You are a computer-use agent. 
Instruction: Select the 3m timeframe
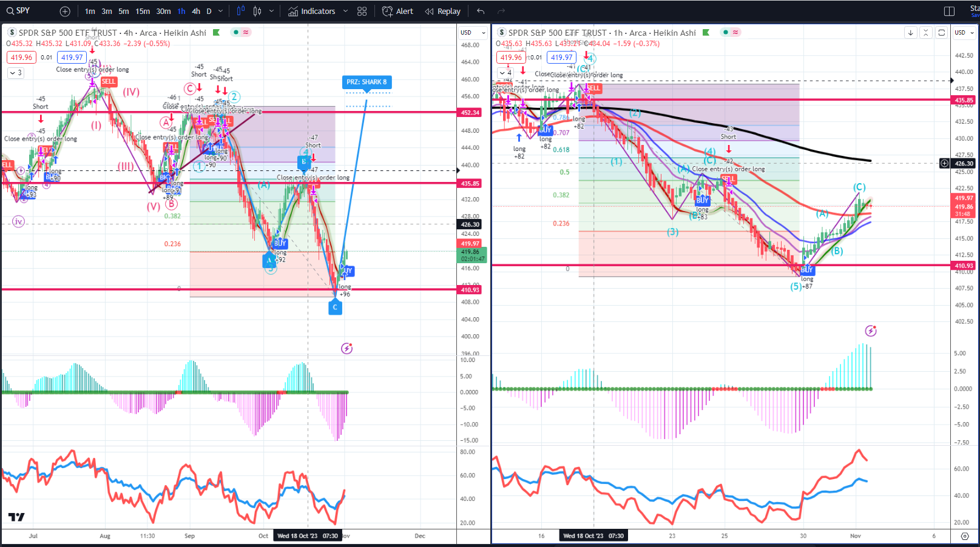tap(107, 12)
